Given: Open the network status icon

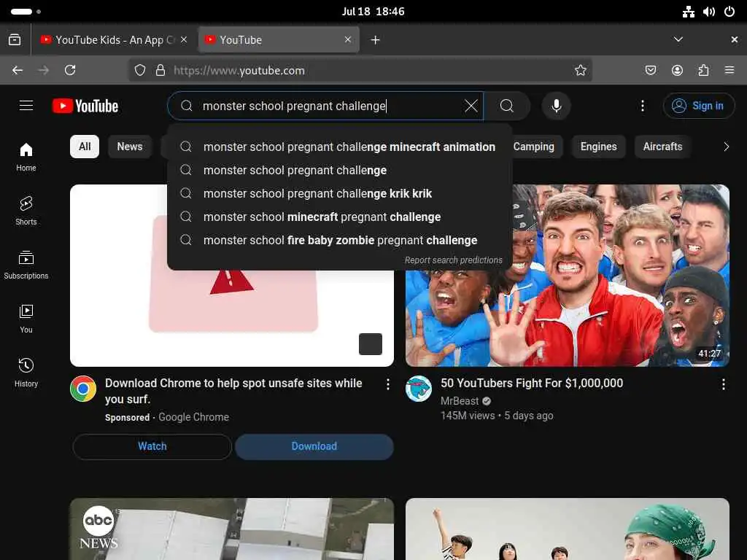Looking at the screenshot, I should pyautogui.click(x=689, y=12).
